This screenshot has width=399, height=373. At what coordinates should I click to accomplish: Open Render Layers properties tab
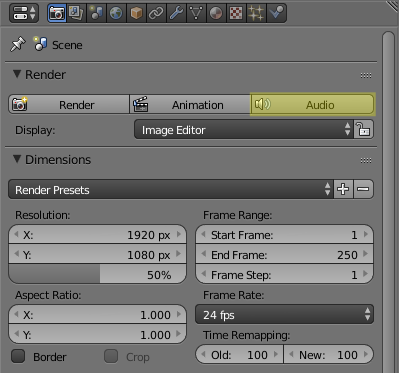76,13
